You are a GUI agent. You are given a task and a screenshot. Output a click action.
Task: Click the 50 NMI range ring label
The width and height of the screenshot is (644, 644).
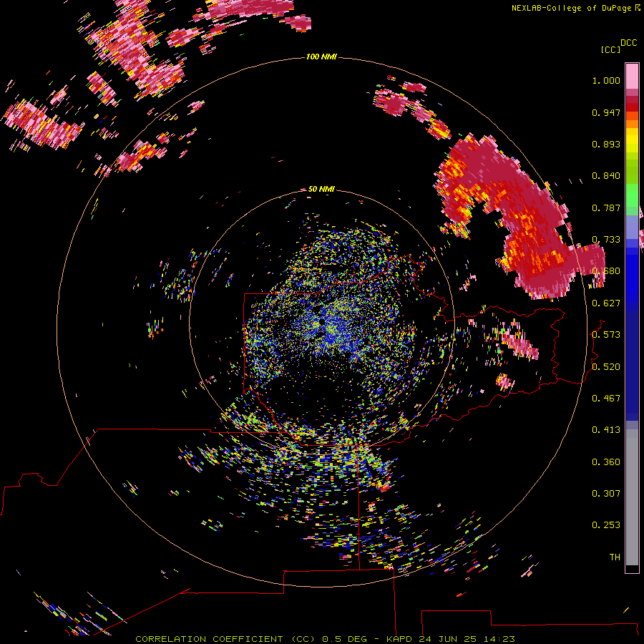[321, 189]
